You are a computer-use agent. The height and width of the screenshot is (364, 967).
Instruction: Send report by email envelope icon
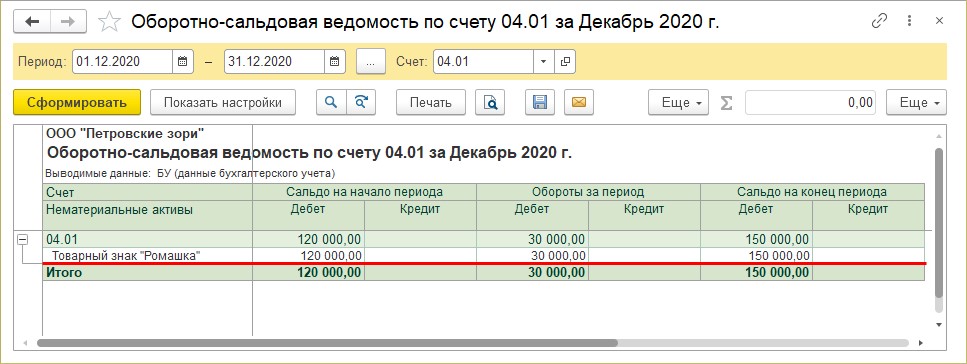pyautogui.click(x=578, y=102)
